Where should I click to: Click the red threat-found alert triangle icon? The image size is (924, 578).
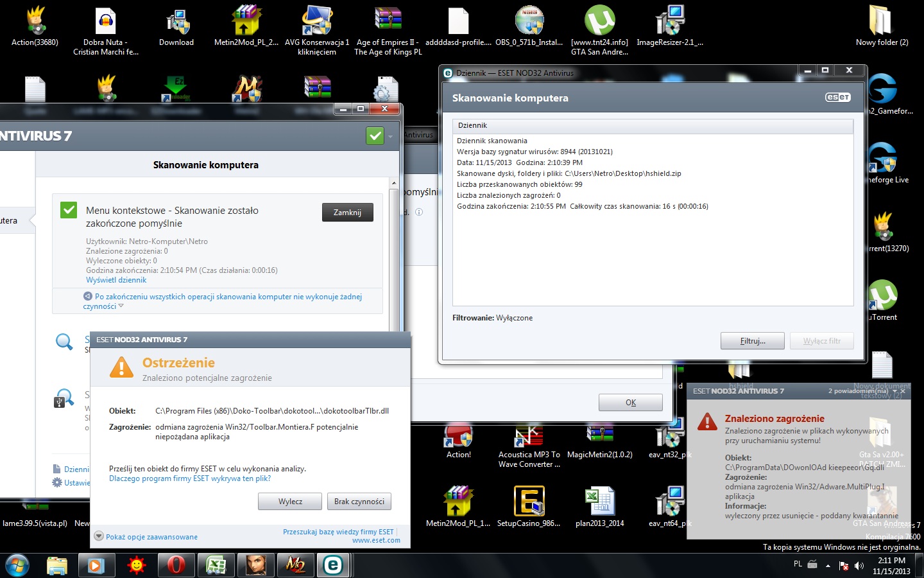pos(707,422)
